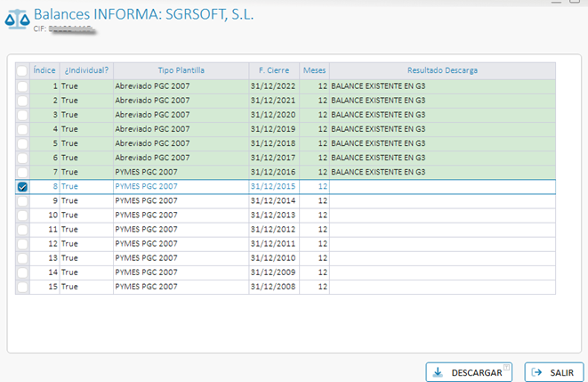
Task: Check the box for row 31/12/2011
Action: pyautogui.click(x=22, y=243)
